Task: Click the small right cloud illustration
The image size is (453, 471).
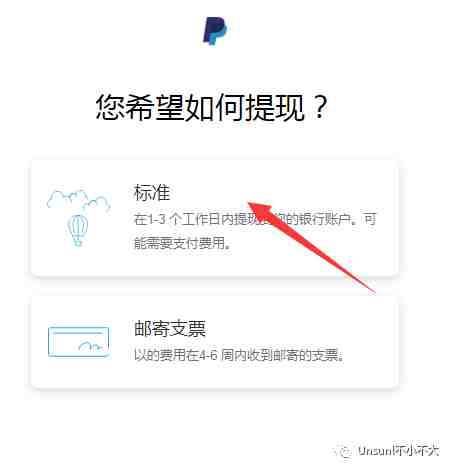Action: (97, 204)
